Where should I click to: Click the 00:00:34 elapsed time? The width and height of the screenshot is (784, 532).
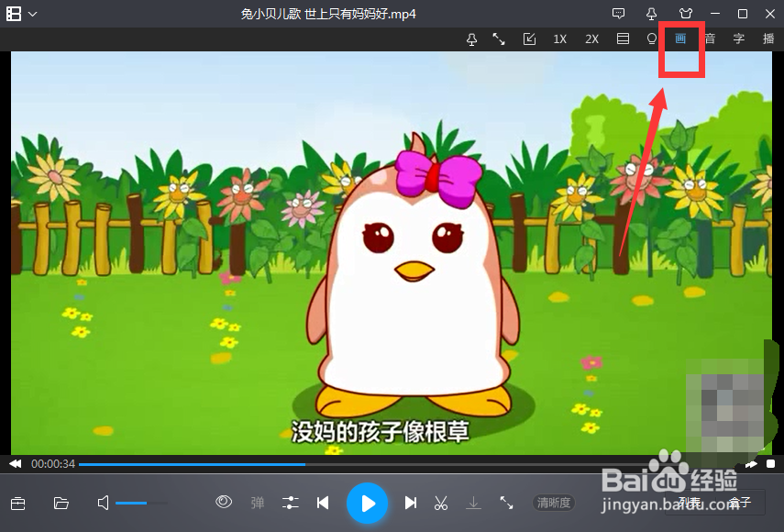pyautogui.click(x=53, y=464)
